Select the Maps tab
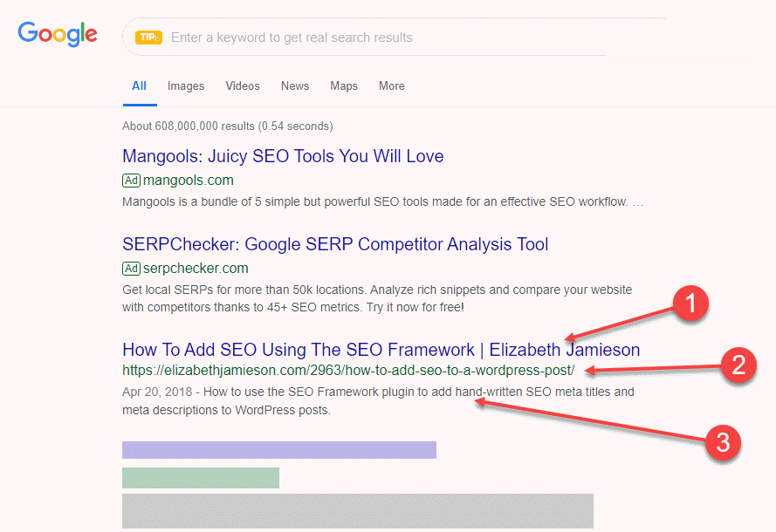This screenshot has height=532, width=776. 344,86
